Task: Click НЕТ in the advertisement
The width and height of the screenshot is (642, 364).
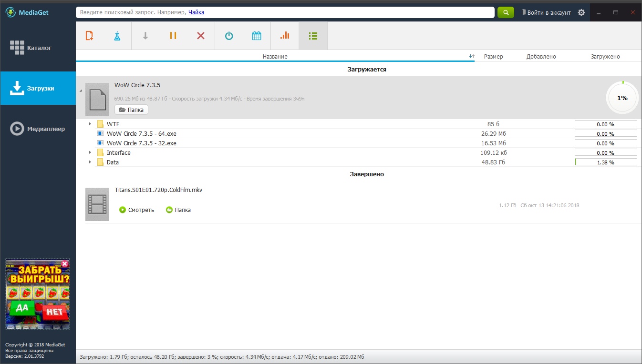Action: (54, 312)
